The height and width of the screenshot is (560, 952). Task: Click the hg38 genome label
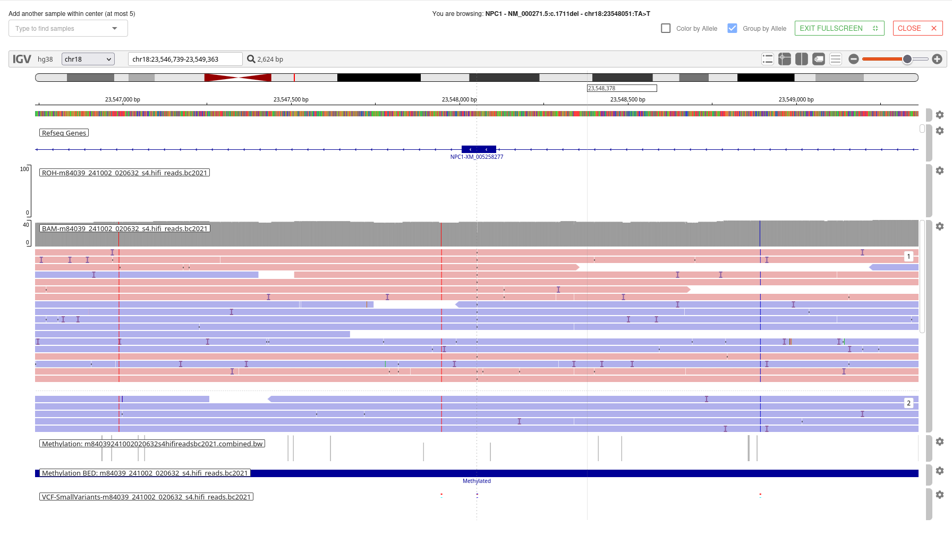[45, 60]
